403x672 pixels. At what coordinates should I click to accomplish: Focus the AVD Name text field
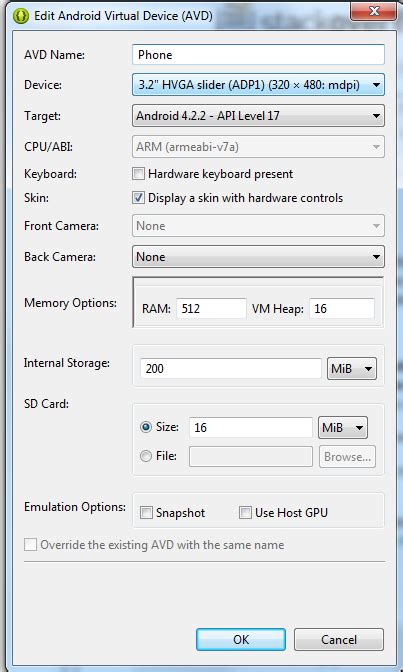tap(259, 55)
